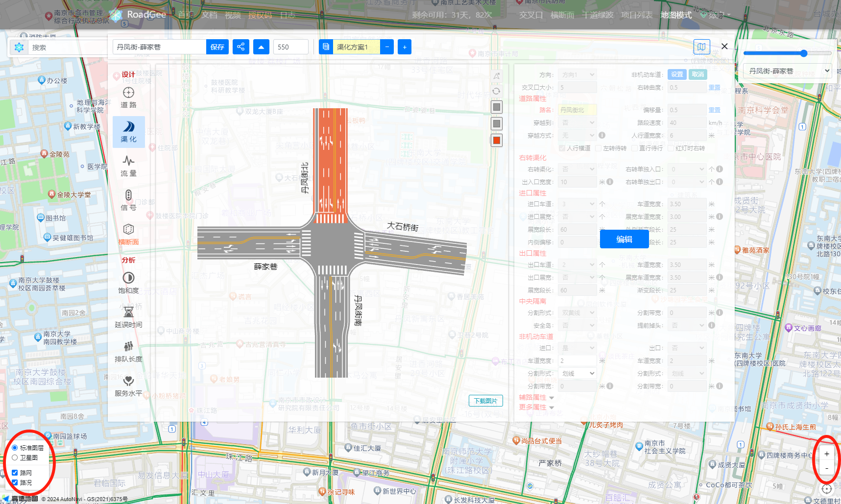Open the 安全岛 dropdown
The height and width of the screenshot is (504, 841).
coord(577,325)
